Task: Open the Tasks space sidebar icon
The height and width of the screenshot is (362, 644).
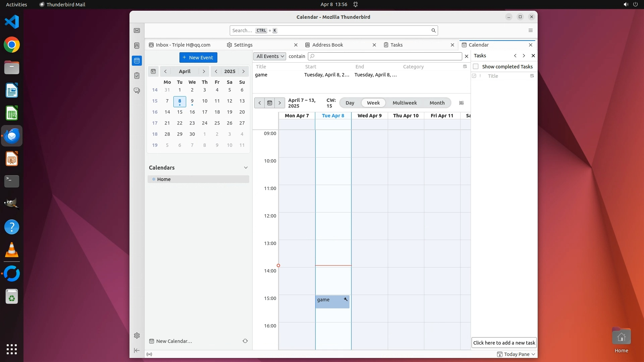Action: coord(137,76)
